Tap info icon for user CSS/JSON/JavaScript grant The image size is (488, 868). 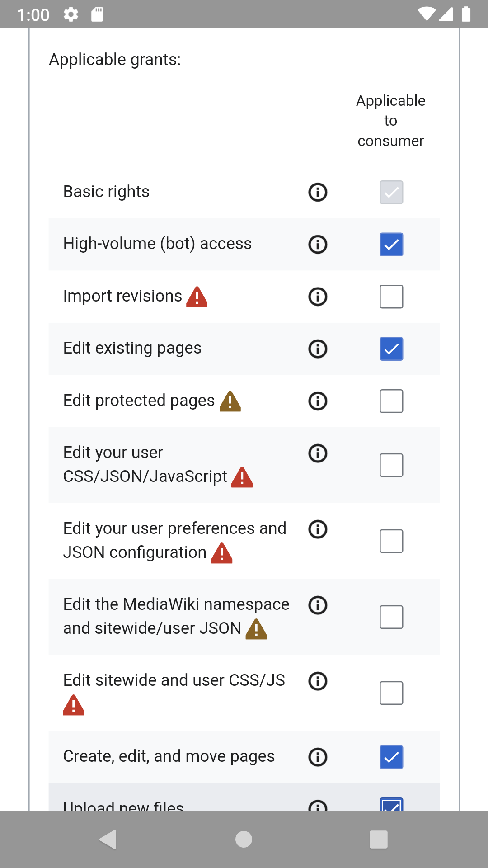[x=318, y=453]
